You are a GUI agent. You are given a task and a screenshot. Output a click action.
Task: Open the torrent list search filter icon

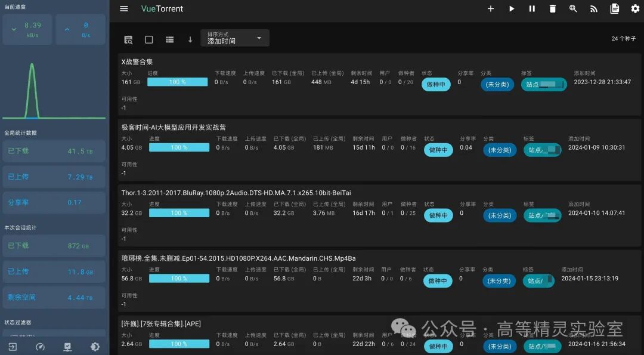(x=128, y=39)
